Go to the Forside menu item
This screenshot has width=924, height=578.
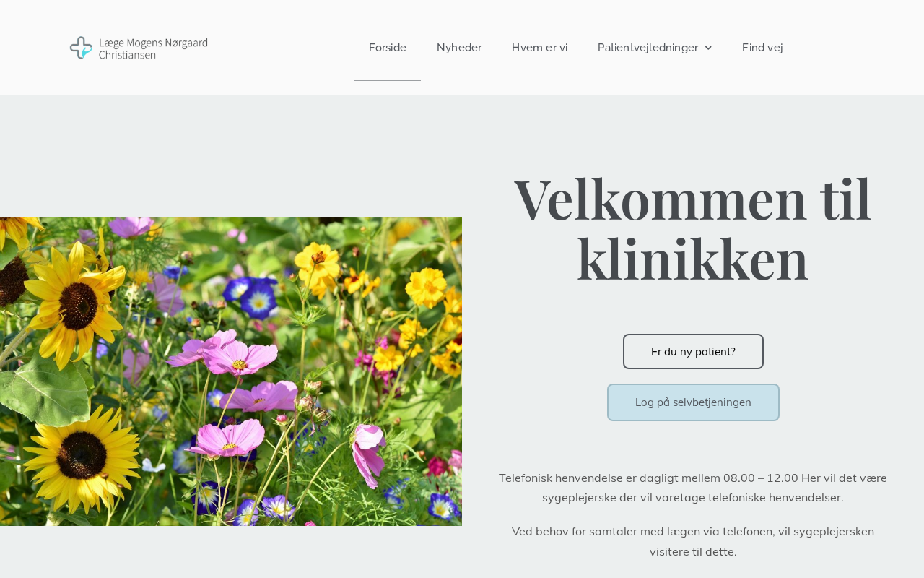[388, 48]
